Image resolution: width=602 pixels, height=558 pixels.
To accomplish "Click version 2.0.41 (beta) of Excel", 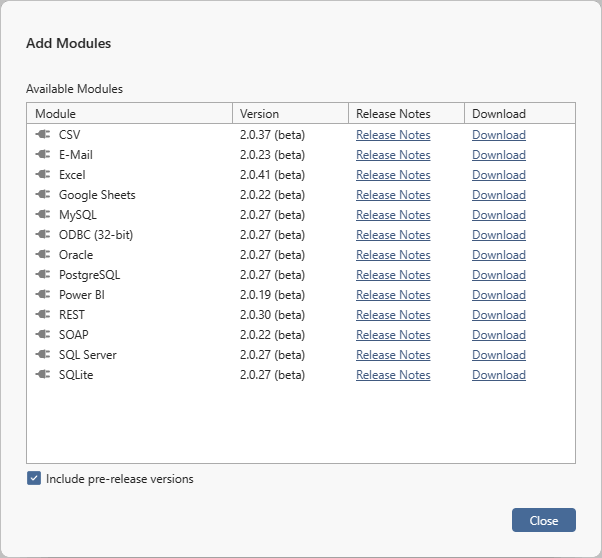I will [272, 175].
